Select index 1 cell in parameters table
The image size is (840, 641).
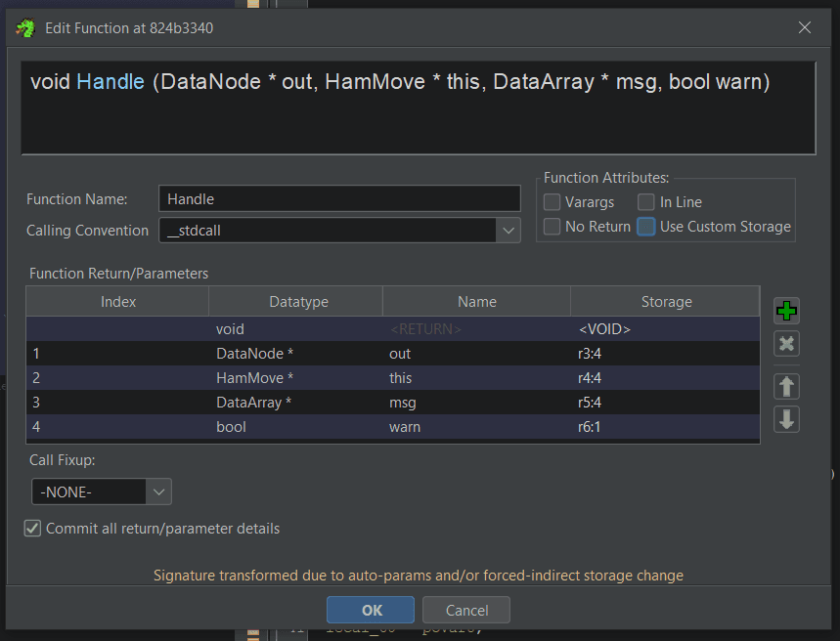tap(118, 354)
